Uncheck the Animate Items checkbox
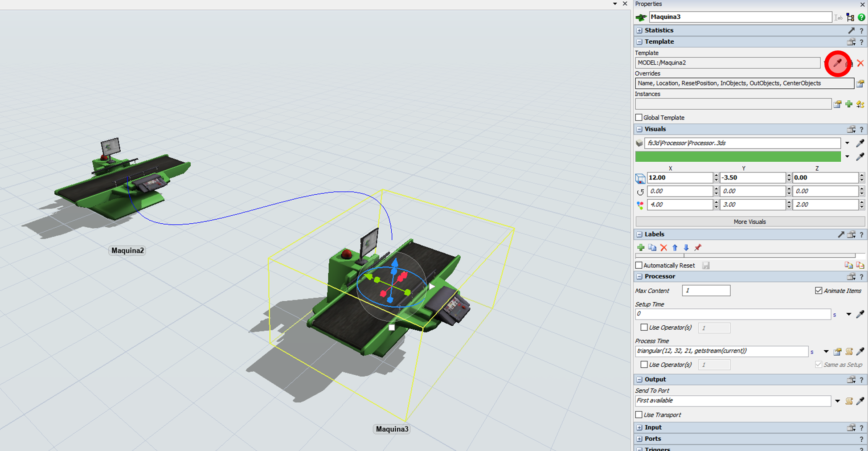This screenshot has width=868, height=451. (819, 291)
